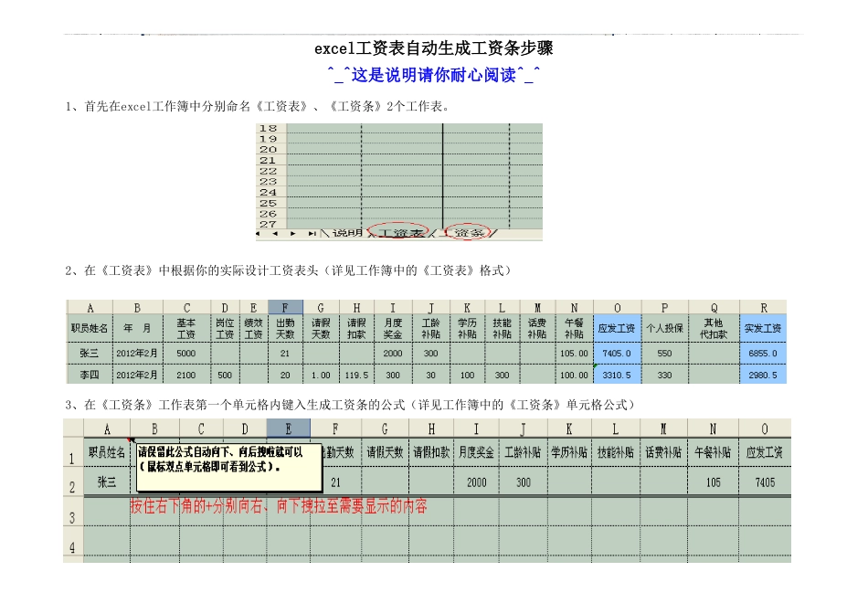Click the next-sheet tab scroll arrow
This screenshot has height=614, width=868.
[293, 234]
